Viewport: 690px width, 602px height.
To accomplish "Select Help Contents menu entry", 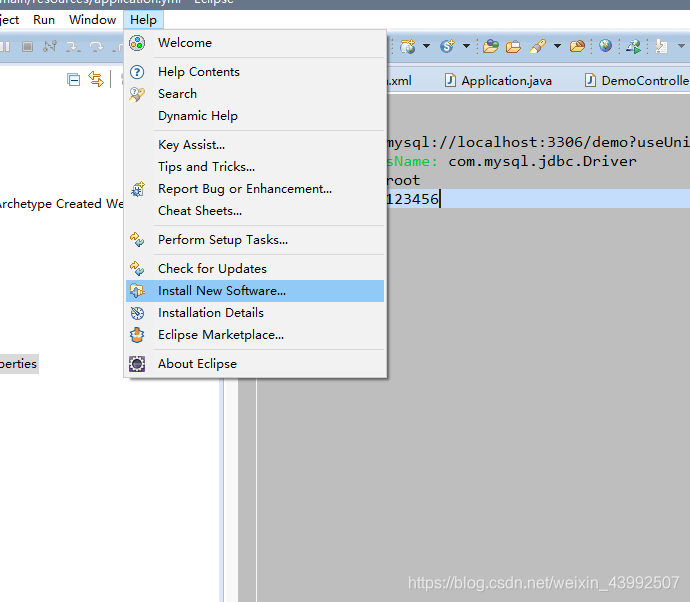I will click(255, 72).
